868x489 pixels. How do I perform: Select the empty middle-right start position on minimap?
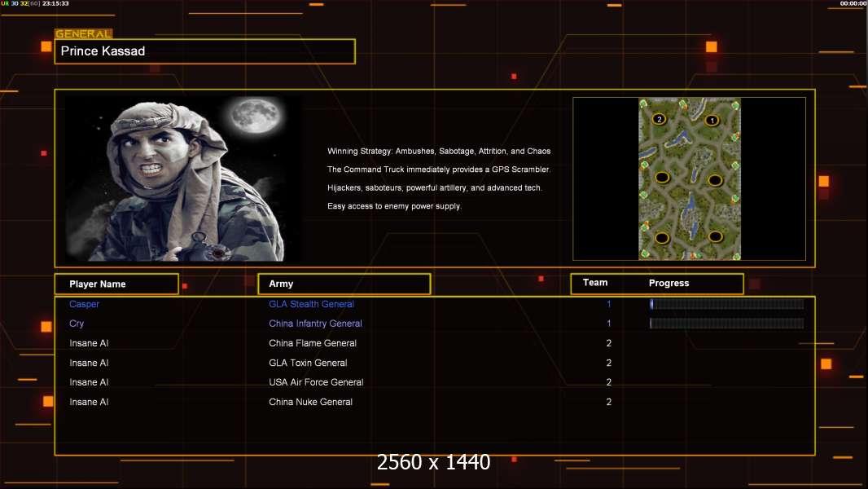coord(715,180)
